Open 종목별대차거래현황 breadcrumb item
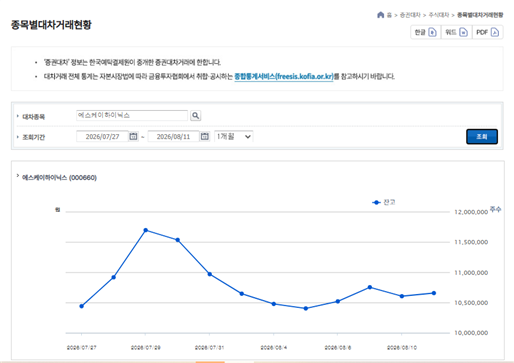The image size is (514, 363). [480, 15]
